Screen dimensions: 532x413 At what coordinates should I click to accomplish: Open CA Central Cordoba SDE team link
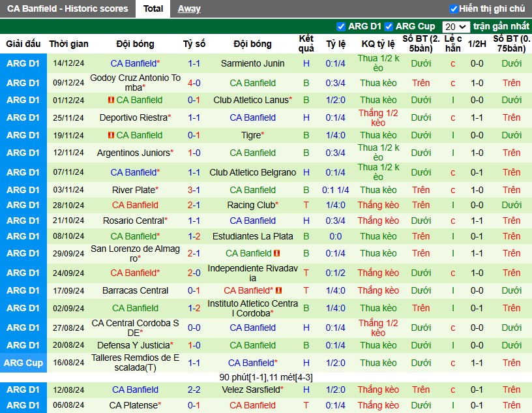point(135,328)
